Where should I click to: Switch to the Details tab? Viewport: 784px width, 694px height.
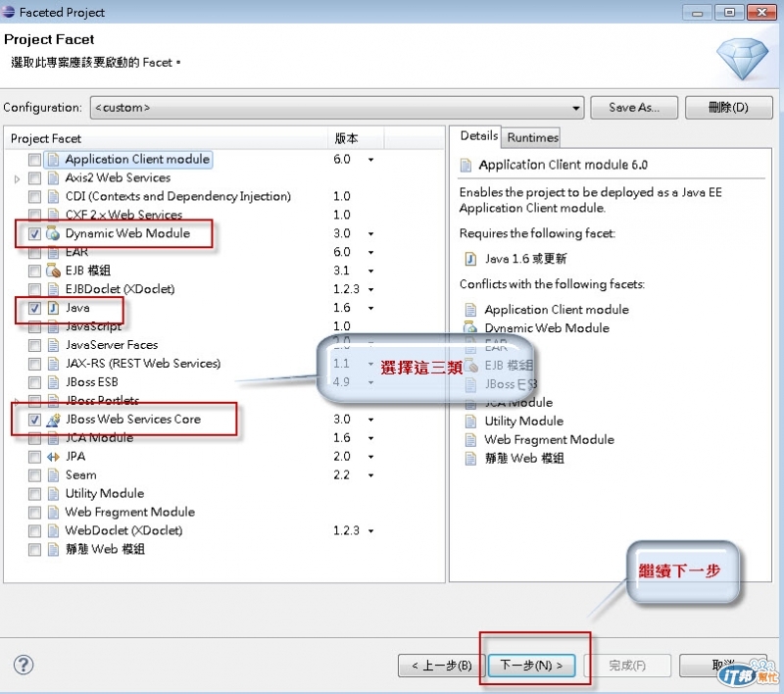click(x=478, y=136)
